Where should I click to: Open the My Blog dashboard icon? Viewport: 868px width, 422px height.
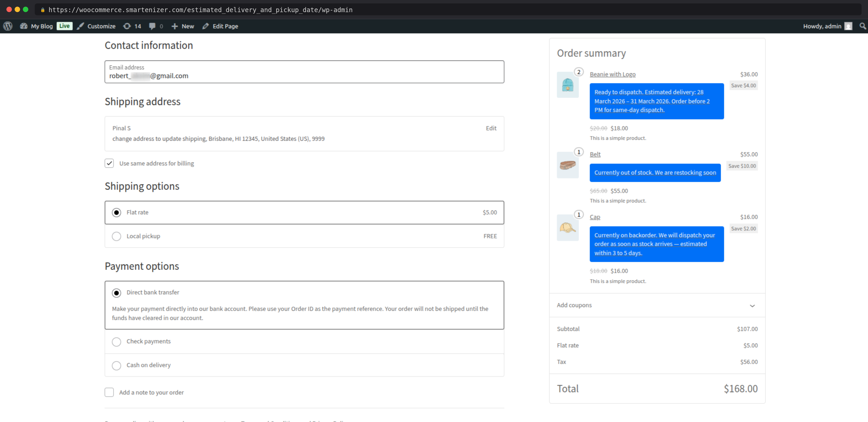tap(24, 26)
